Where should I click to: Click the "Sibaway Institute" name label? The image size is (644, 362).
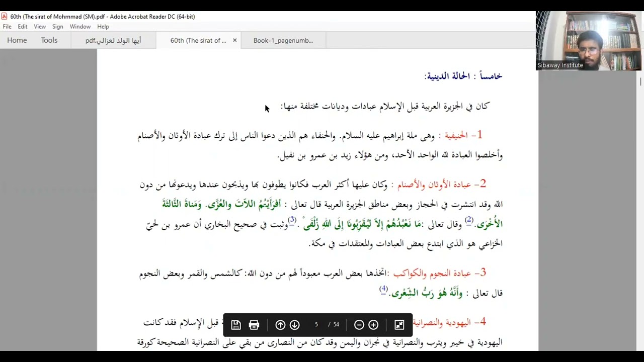(x=560, y=65)
